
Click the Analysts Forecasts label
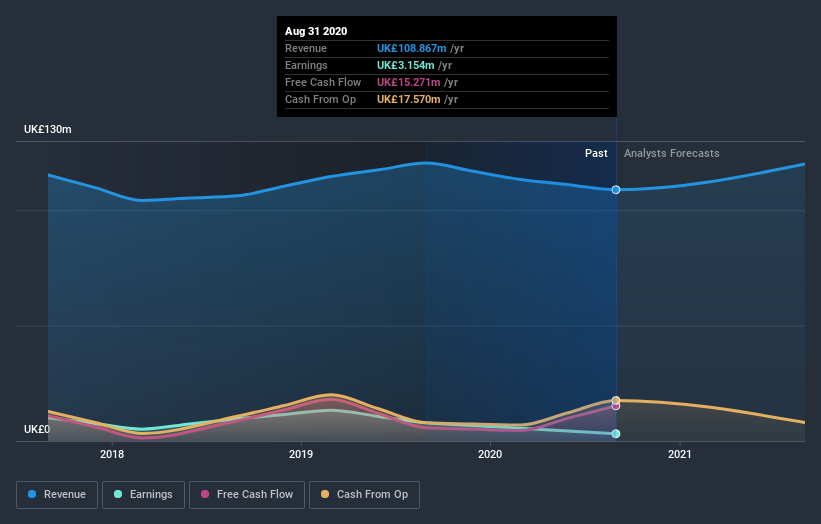[671, 153]
